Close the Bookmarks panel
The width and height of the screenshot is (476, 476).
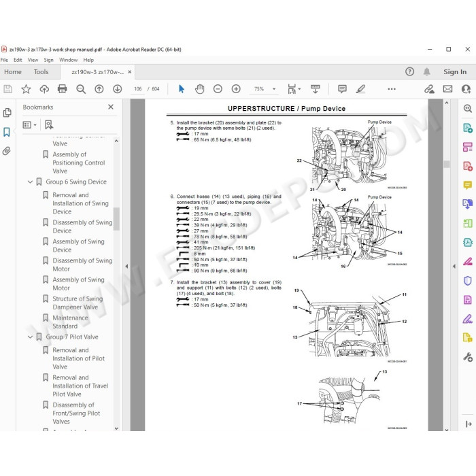point(111,107)
